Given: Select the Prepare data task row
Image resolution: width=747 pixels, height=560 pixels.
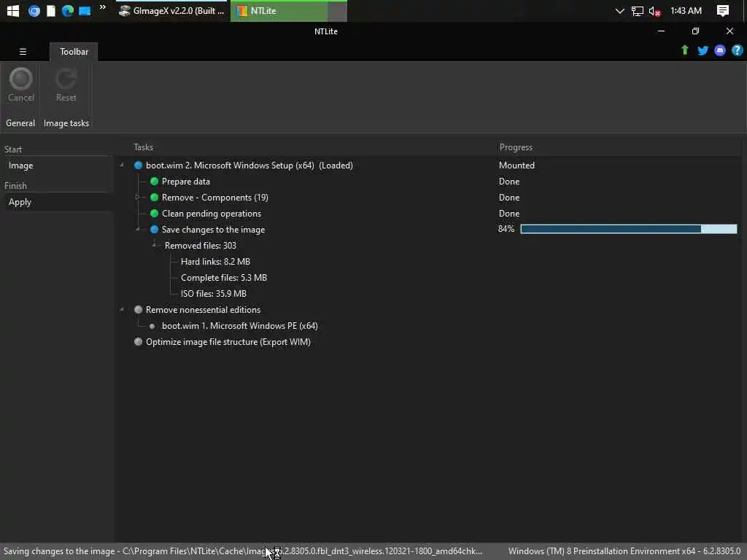Looking at the screenshot, I should pyautogui.click(x=186, y=182).
